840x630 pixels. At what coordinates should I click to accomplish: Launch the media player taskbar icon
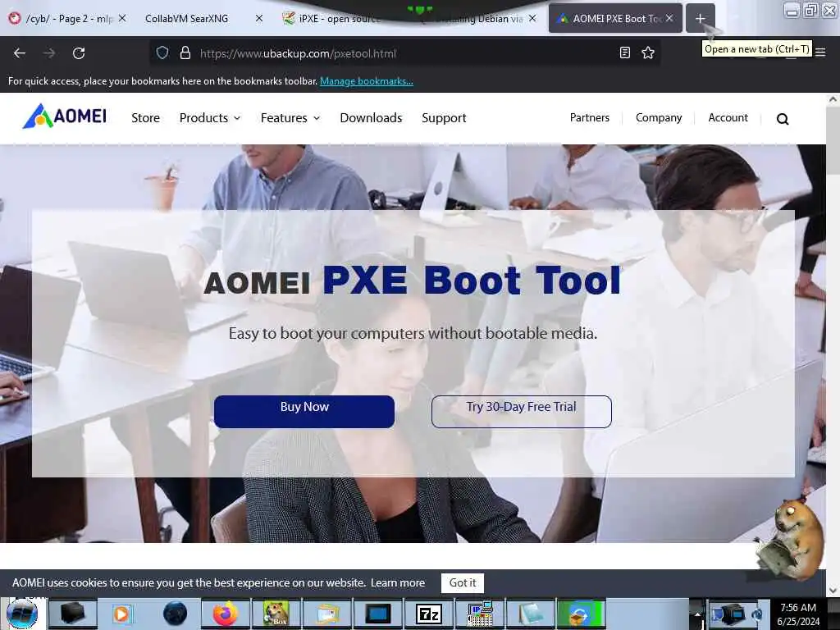click(x=123, y=614)
